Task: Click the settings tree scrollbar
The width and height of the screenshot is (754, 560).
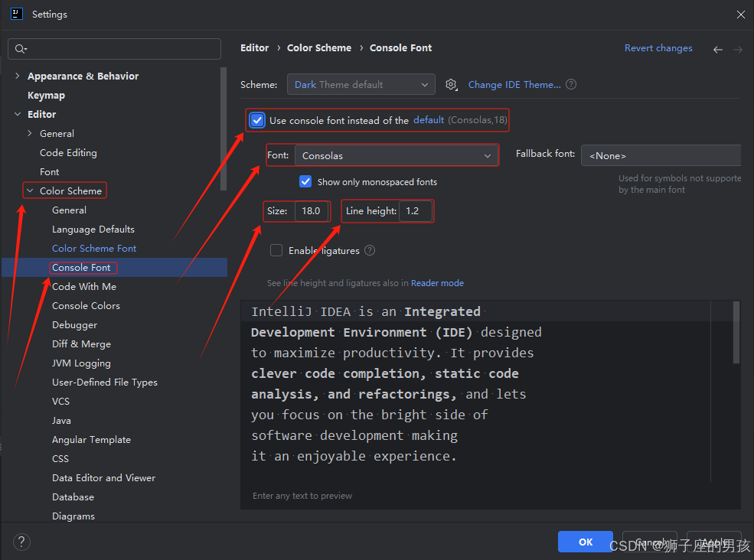Action: click(223, 130)
